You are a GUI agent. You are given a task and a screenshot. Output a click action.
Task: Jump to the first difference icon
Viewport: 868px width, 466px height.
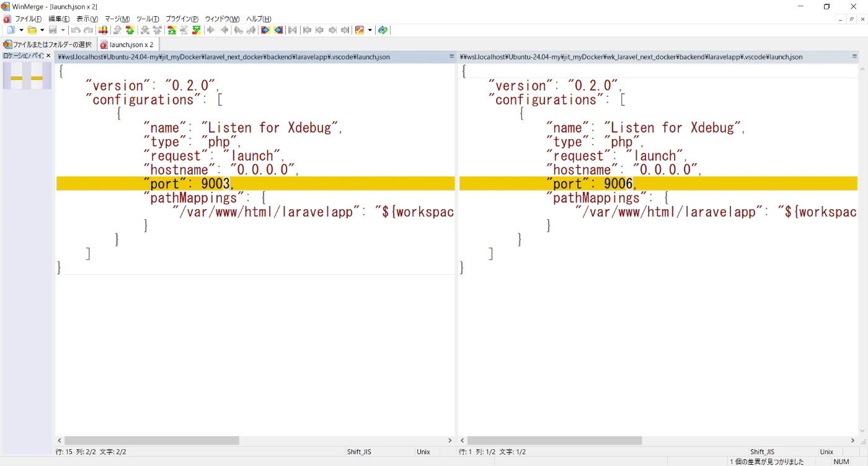[171, 30]
